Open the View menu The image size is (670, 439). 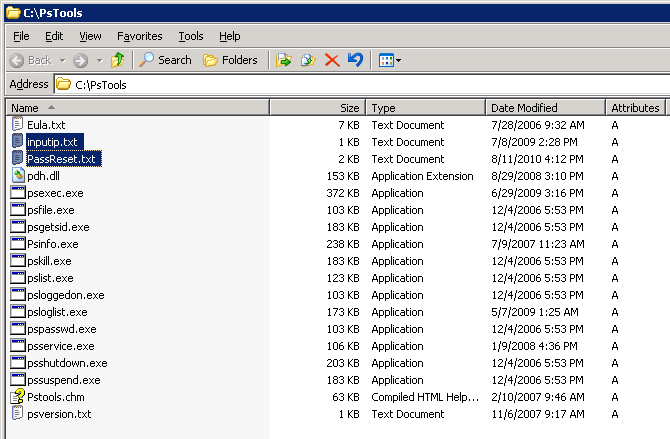pos(90,36)
